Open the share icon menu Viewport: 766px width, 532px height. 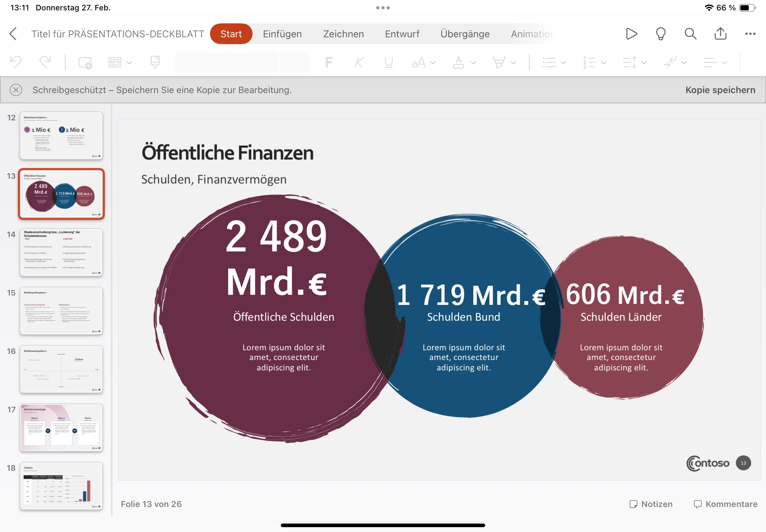coord(720,34)
